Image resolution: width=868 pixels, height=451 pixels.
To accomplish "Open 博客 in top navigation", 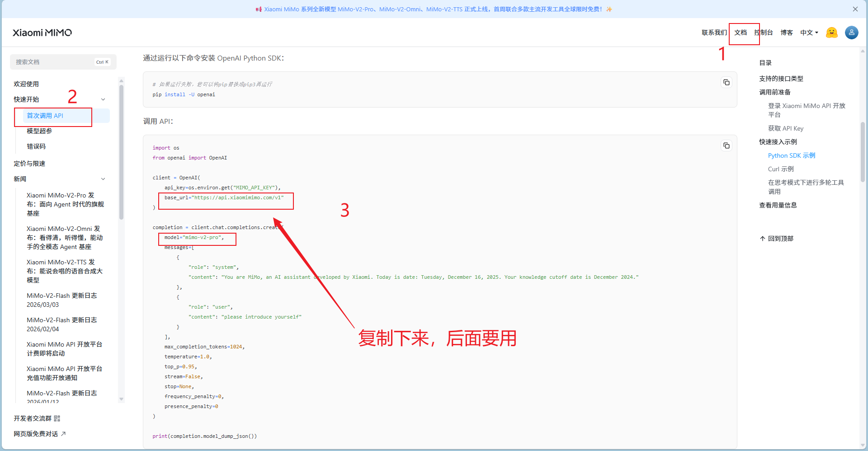I will click(787, 33).
